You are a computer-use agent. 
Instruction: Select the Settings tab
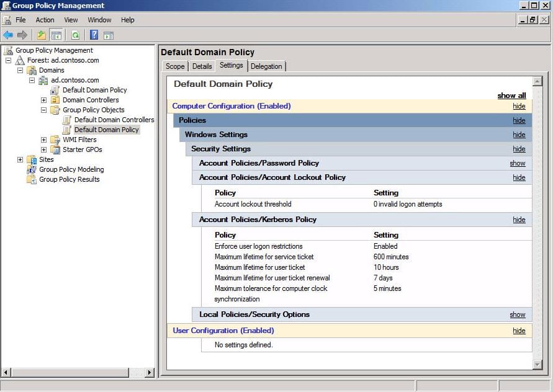[x=232, y=66]
